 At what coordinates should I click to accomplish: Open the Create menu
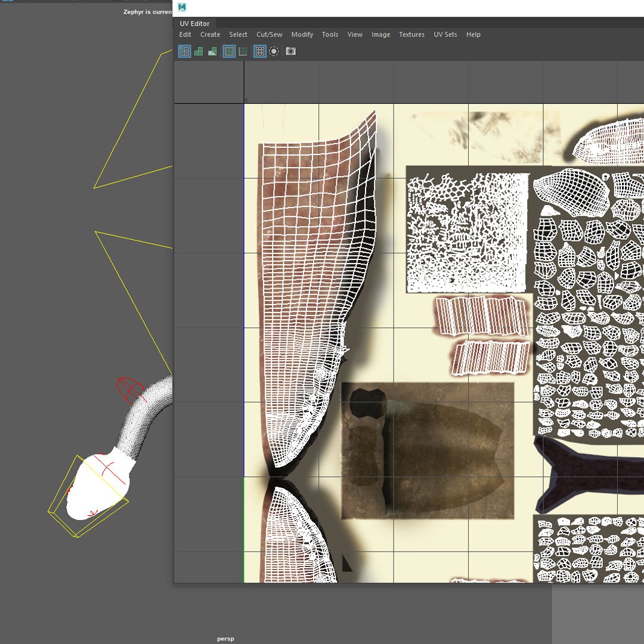pyautogui.click(x=210, y=35)
